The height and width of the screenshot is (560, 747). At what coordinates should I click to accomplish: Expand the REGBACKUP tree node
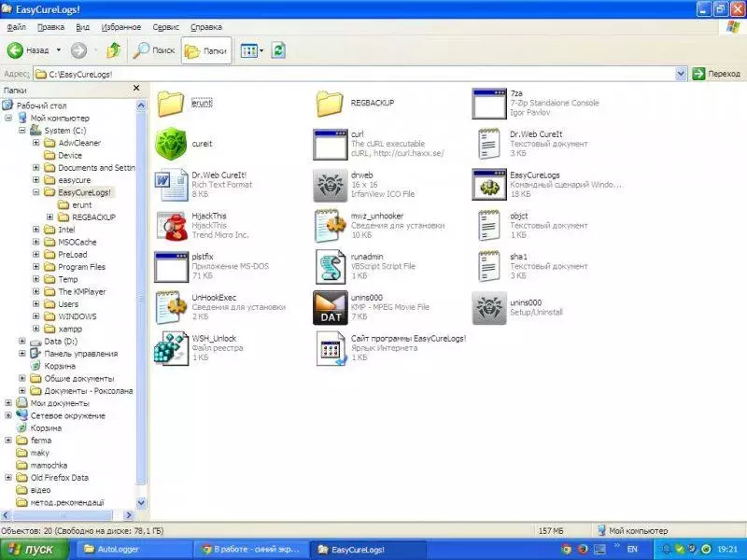click(x=50, y=217)
